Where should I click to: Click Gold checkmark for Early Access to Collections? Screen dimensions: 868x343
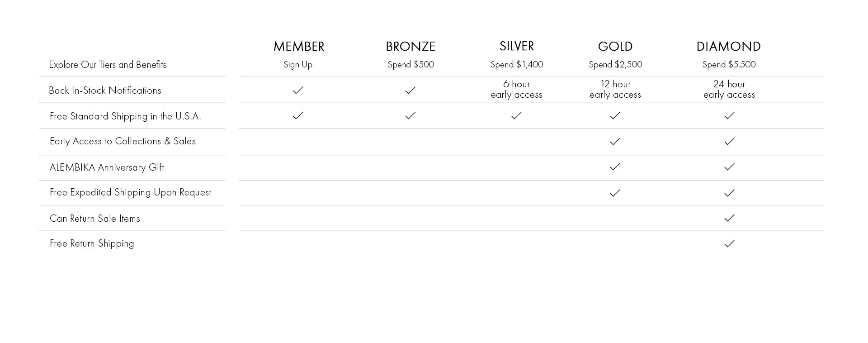(x=615, y=142)
